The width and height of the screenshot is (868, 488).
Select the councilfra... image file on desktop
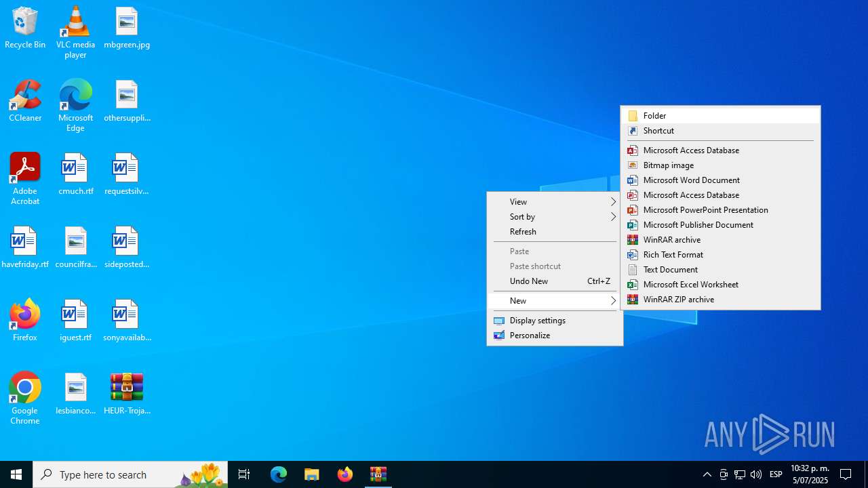[x=75, y=248]
